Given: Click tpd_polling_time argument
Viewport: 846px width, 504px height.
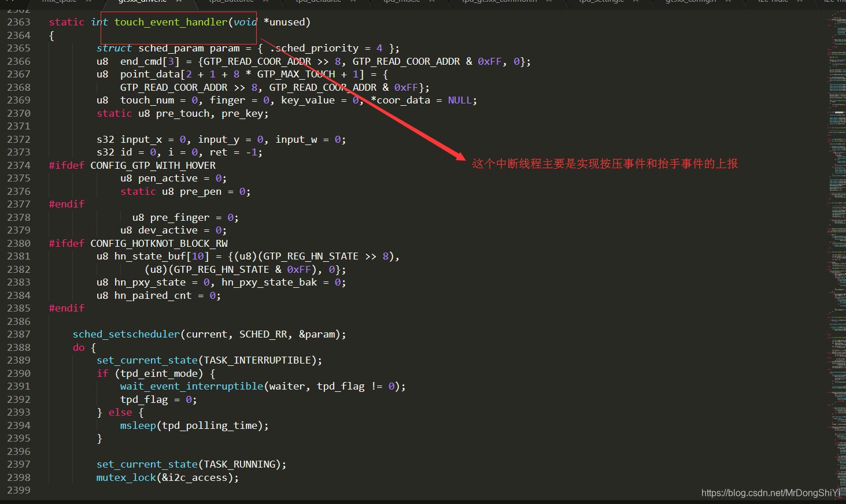Looking at the screenshot, I should [x=210, y=425].
